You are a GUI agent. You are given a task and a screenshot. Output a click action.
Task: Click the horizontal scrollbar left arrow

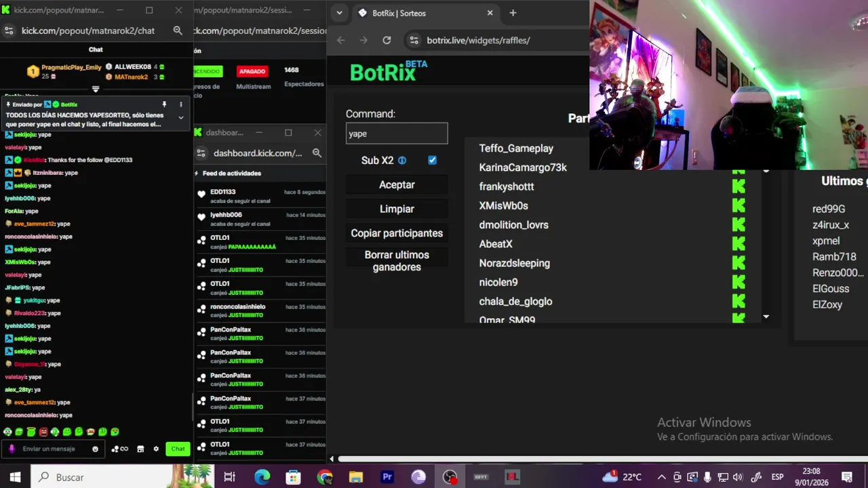click(332, 459)
